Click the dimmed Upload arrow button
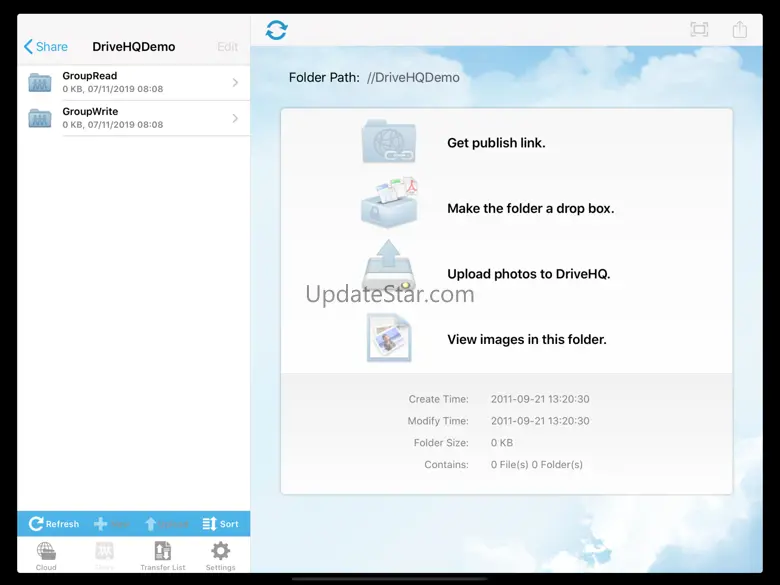This screenshot has width=780, height=585. 167,524
